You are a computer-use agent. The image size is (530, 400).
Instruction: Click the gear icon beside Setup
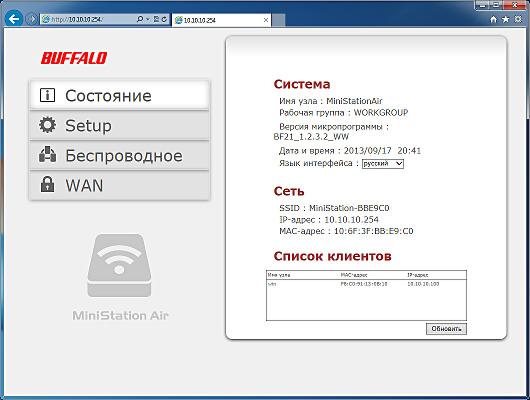point(47,125)
